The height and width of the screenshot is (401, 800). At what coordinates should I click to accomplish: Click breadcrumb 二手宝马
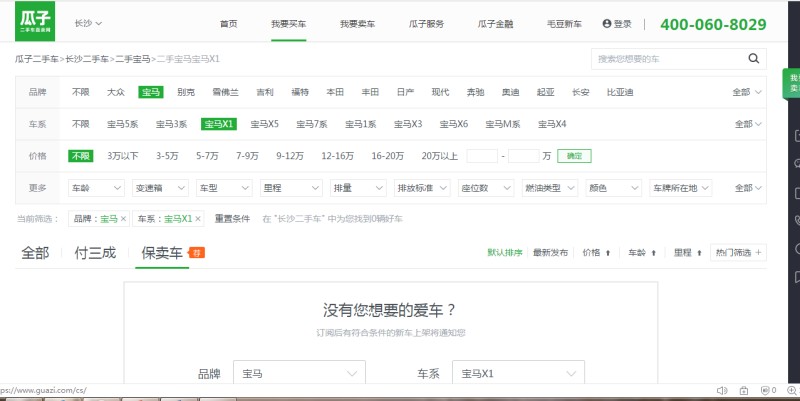[x=133, y=59]
